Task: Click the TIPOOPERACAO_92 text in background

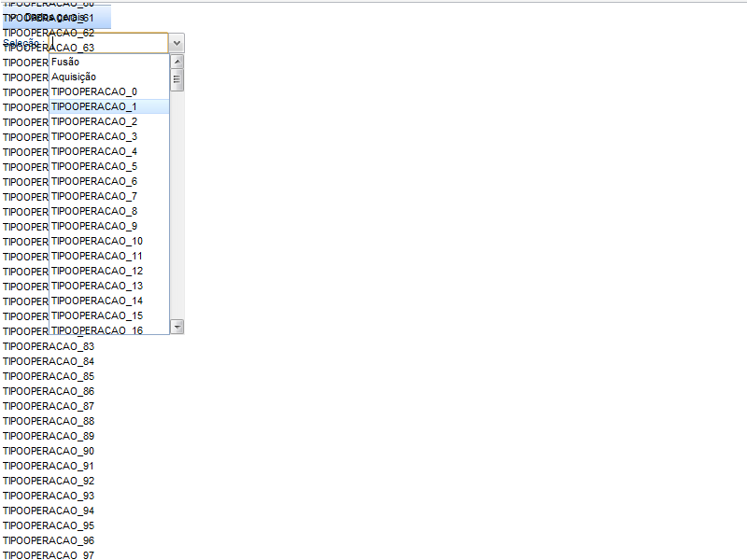Action: (49, 481)
